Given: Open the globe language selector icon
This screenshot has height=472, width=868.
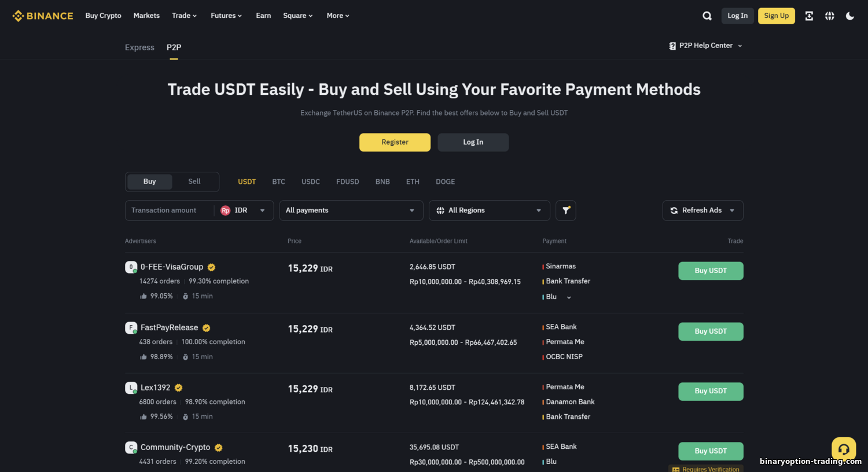Looking at the screenshot, I should 830,16.
